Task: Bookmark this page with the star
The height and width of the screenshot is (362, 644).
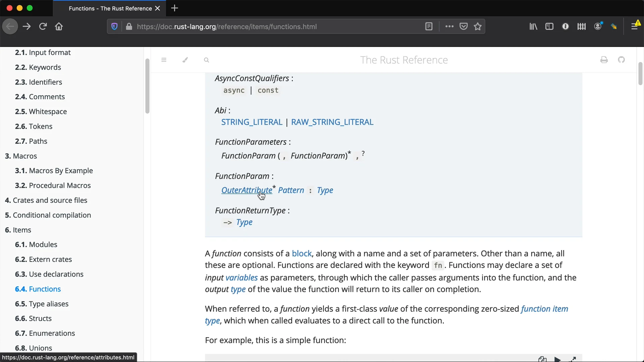Action: (478, 26)
